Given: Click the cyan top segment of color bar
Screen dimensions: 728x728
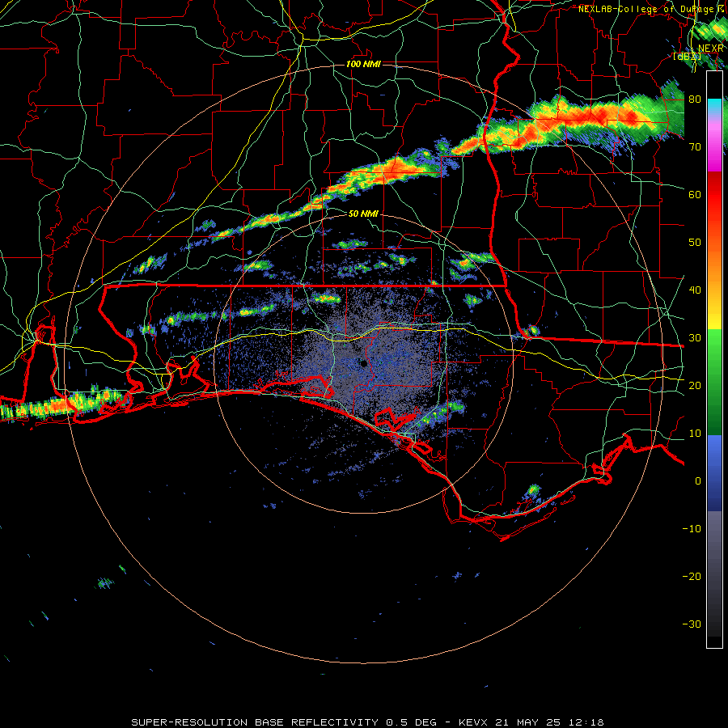Looking at the screenshot, I should 714,107.
